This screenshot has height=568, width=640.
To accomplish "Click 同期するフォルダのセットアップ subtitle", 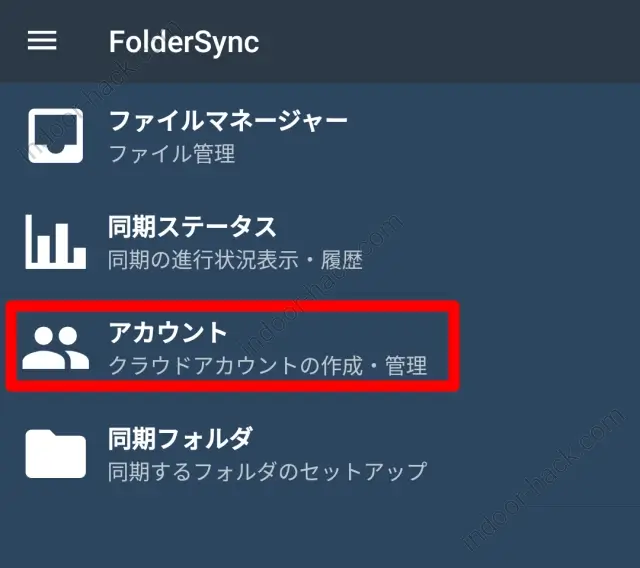I will tap(267, 472).
